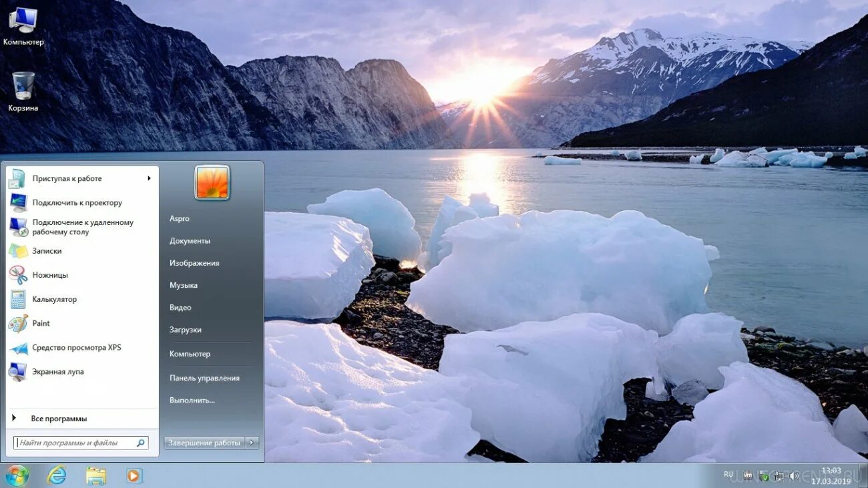Open the Компьютер desktop icon
Viewport: 868px width, 488px height.
coord(23,27)
